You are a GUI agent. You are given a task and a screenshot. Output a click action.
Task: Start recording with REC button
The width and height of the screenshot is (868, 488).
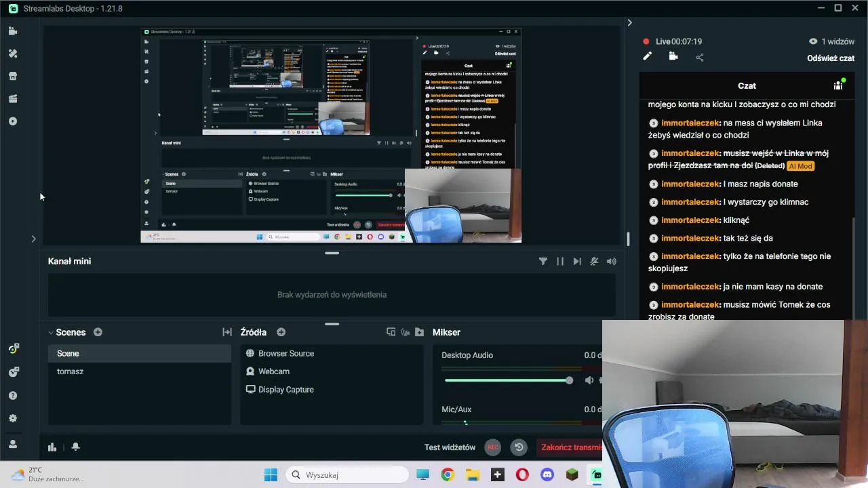(x=493, y=447)
